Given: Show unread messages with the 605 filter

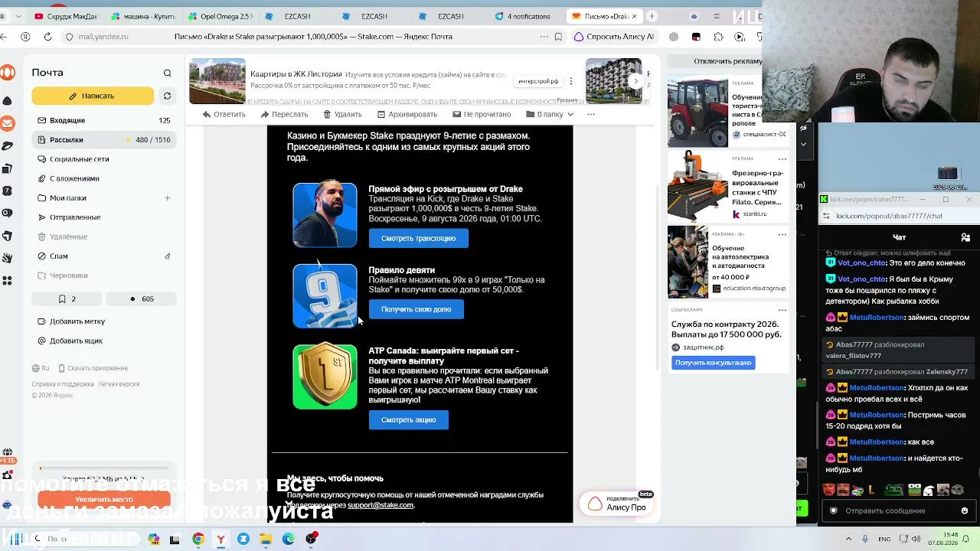Looking at the screenshot, I should coord(142,299).
